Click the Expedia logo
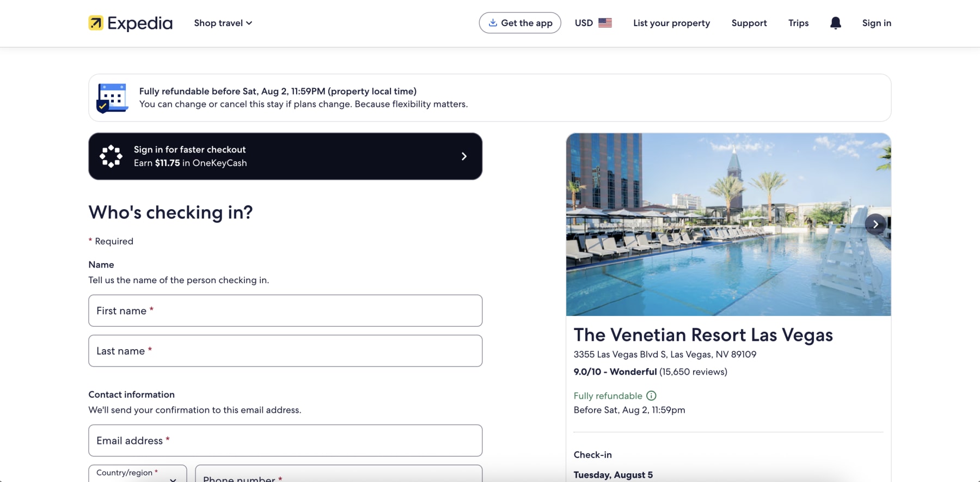The width and height of the screenshot is (980, 482). pyautogui.click(x=130, y=23)
